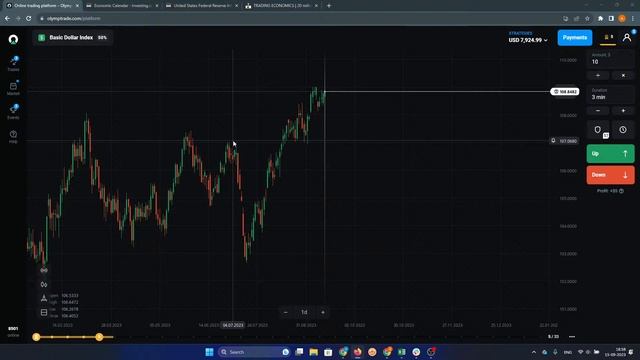This screenshot has height=360, width=640.
Task: Click the browser back arrow
Action: point(7,18)
